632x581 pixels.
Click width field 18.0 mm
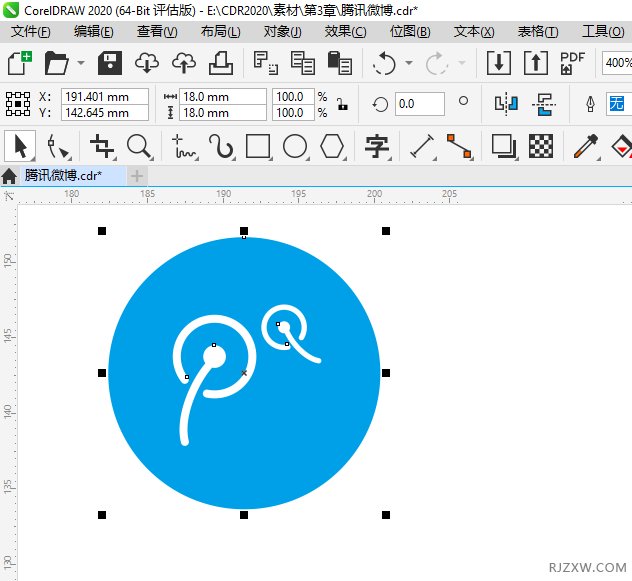tap(222, 97)
